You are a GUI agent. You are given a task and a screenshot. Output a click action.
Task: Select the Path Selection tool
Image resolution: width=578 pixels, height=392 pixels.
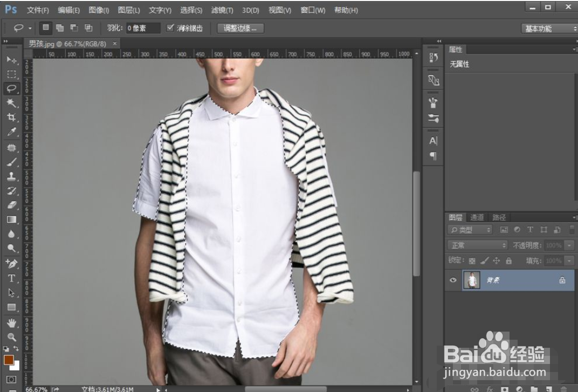click(x=11, y=293)
